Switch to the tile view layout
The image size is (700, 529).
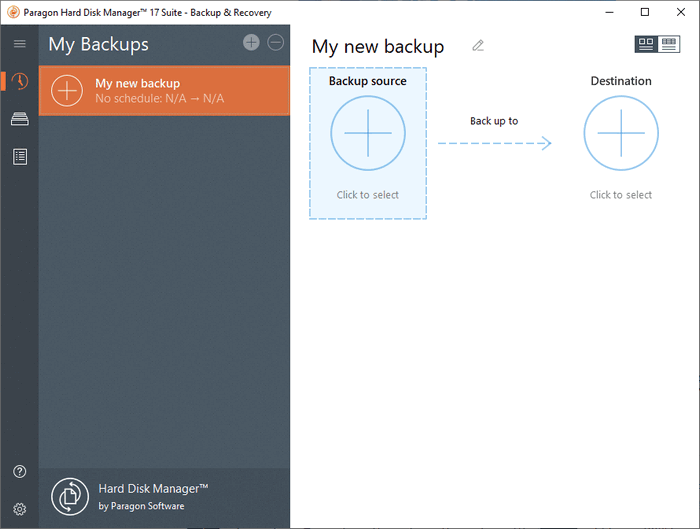tap(646, 44)
